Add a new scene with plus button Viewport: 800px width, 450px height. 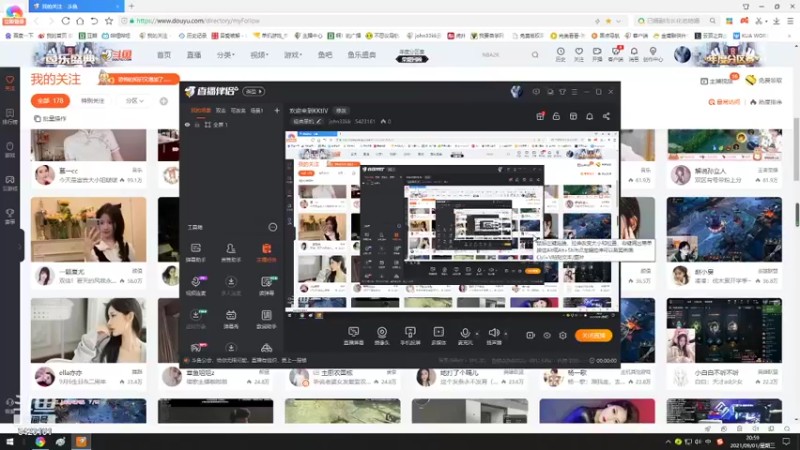pos(277,110)
